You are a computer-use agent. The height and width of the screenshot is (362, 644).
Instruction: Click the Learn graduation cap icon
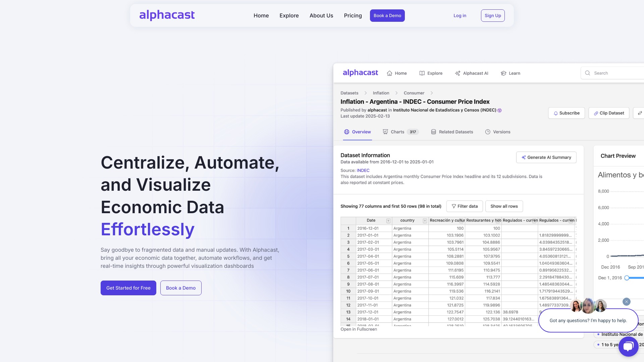pos(503,73)
